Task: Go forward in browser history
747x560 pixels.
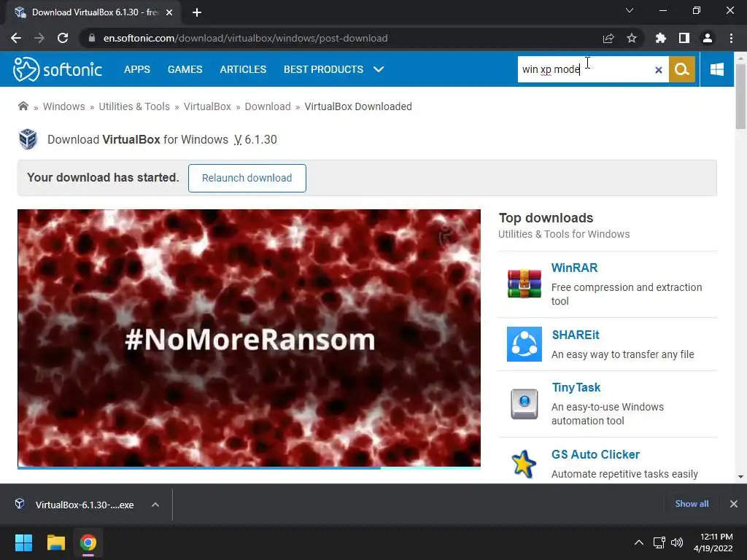Action: (39, 38)
